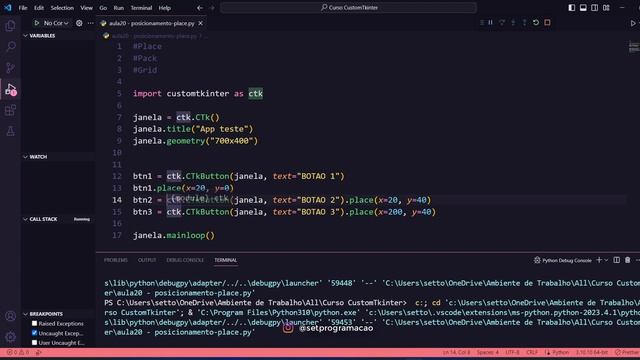This screenshot has width=640, height=360.
Task: Open the Source Control view
Action: click(11, 68)
